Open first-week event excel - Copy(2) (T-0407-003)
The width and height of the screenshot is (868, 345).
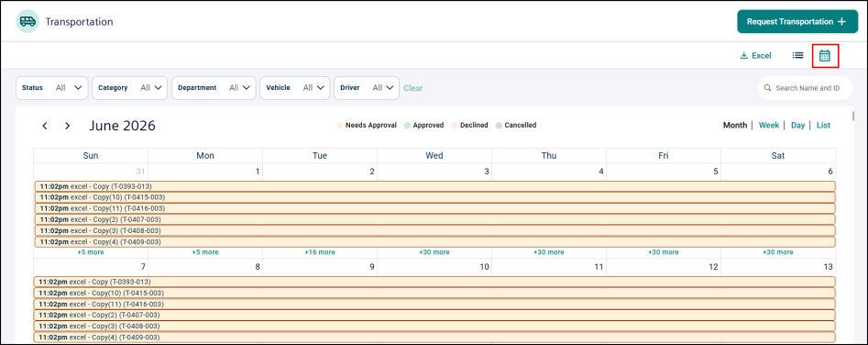click(435, 219)
